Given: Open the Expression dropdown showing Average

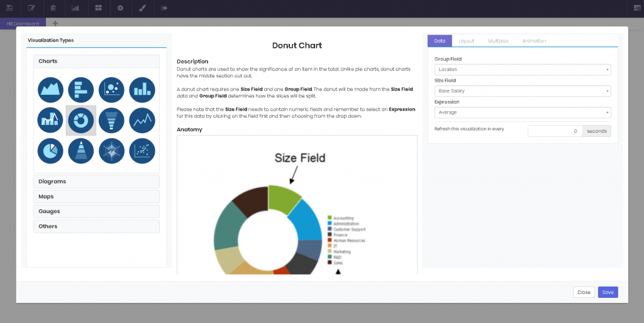Looking at the screenshot, I should pos(523,112).
